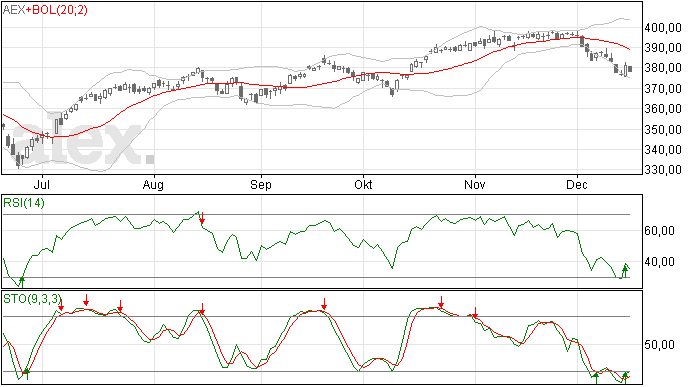Image resolution: width=690 pixels, height=387 pixels.
Task: Click the Nov month label
Action: coord(475,184)
